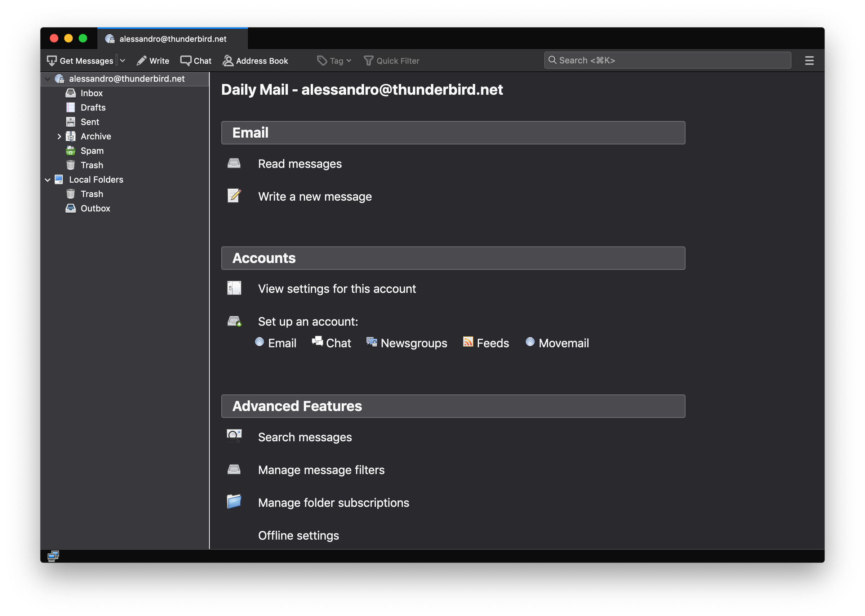Click the Search messages icon
The image size is (865, 616).
point(235,436)
